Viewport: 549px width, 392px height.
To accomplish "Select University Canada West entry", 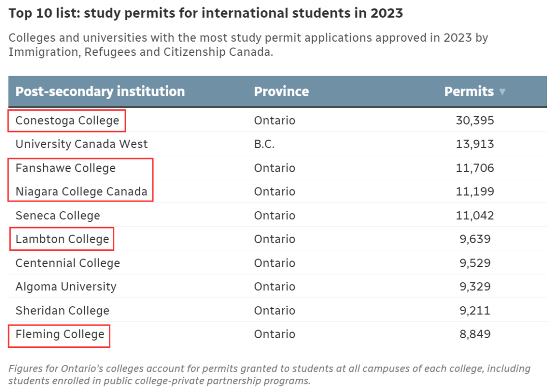I will pos(81,144).
